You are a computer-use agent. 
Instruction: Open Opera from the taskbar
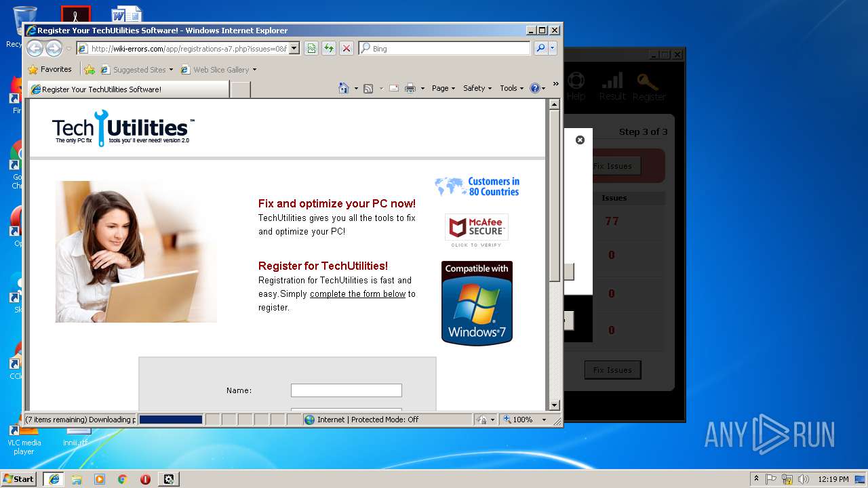click(145, 479)
